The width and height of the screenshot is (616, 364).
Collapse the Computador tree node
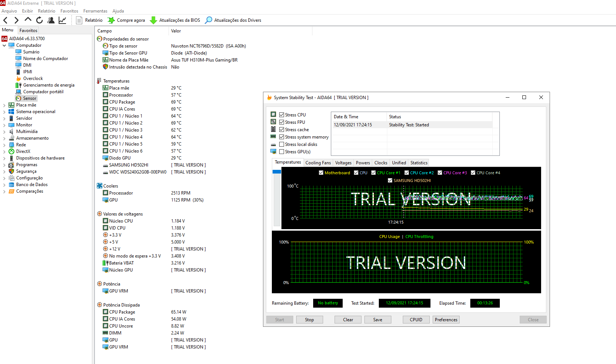(4, 46)
